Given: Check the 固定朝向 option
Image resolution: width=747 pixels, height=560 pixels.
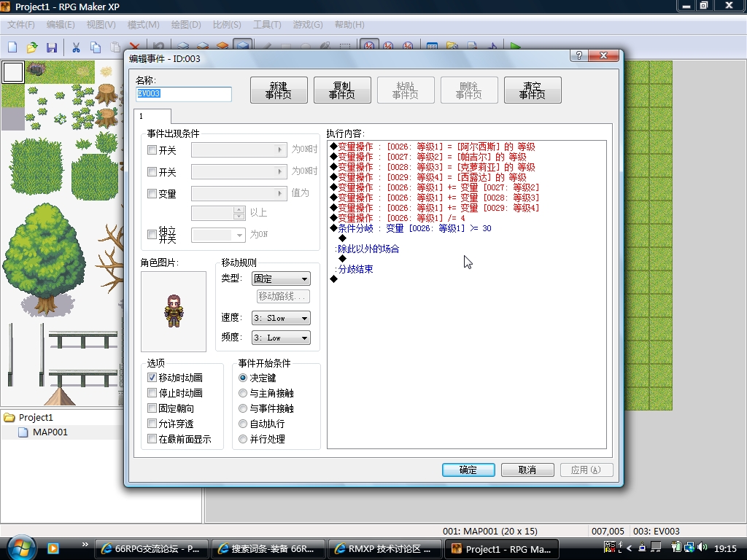Looking at the screenshot, I should coord(152,408).
